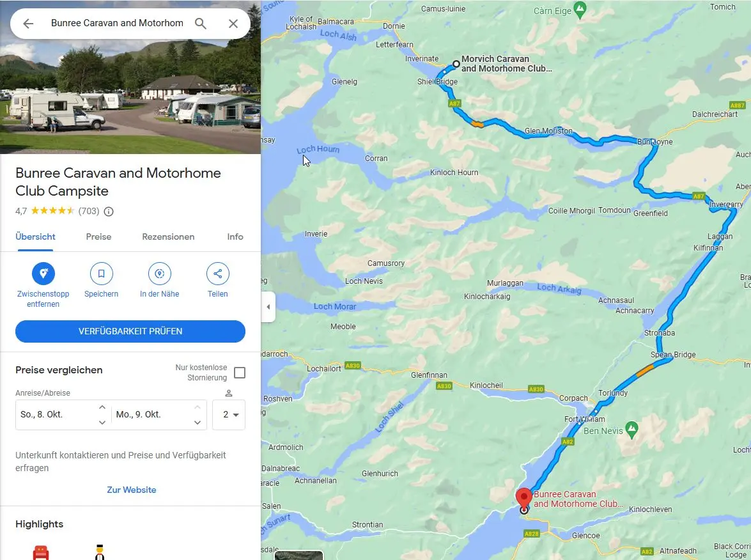
Task: Move check-in date earlier with up arrow
Action: [102, 407]
